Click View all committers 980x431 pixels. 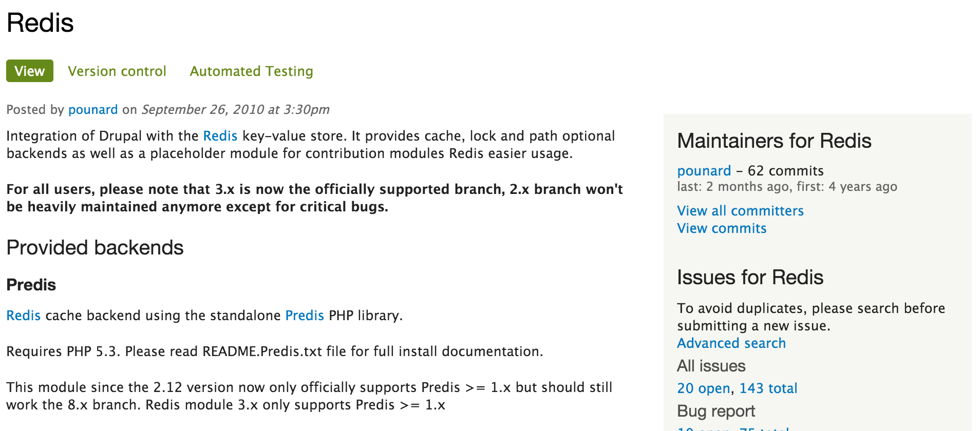click(x=740, y=211)
